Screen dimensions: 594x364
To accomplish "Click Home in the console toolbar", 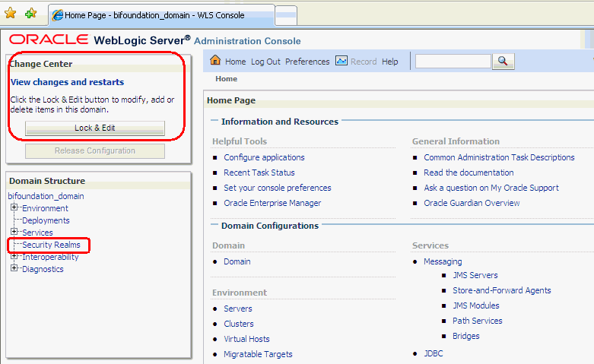I will pyautogui.click(x=235, y=62).
